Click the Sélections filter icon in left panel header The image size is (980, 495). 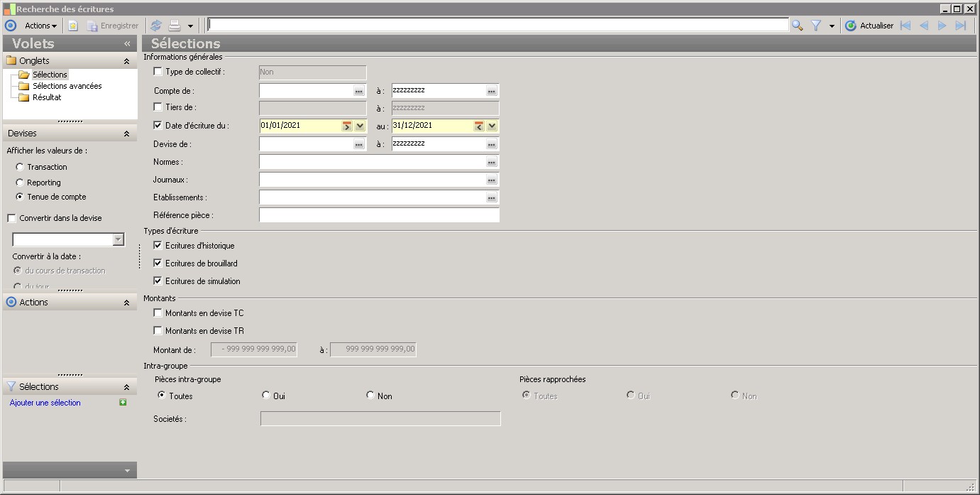coord(11,386)
